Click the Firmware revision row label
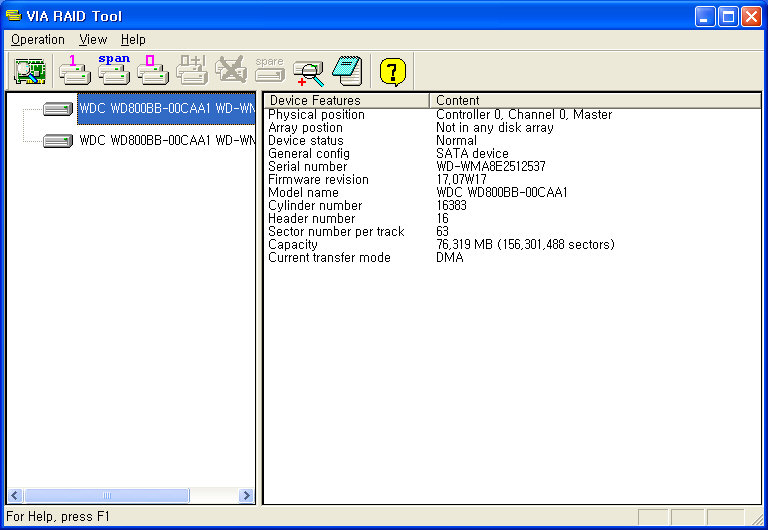 (318, 180)
